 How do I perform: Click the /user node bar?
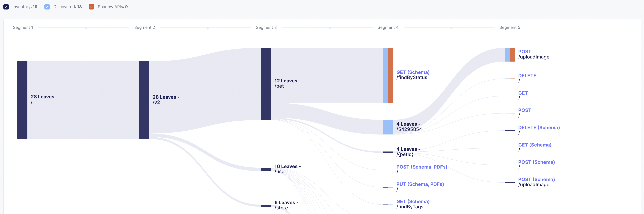coord(266,169)
